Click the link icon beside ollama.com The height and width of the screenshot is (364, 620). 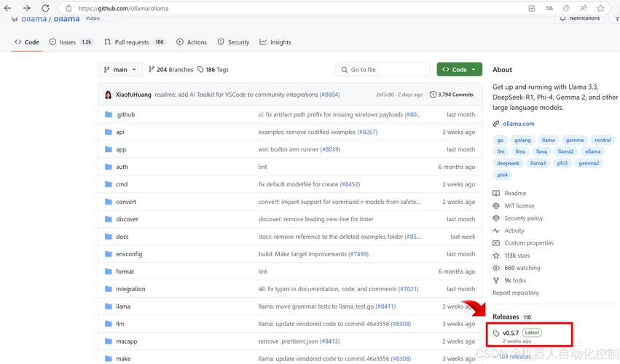pyautogui.click(x=496, y=124)
